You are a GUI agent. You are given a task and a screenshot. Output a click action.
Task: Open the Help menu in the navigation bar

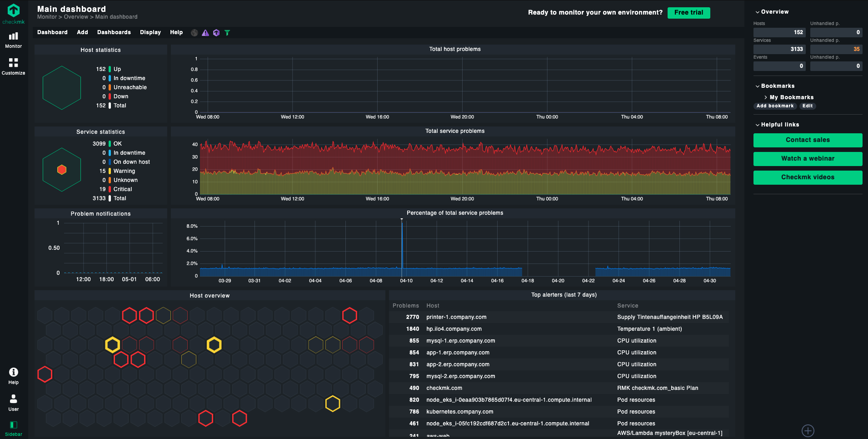coord(14,376)
